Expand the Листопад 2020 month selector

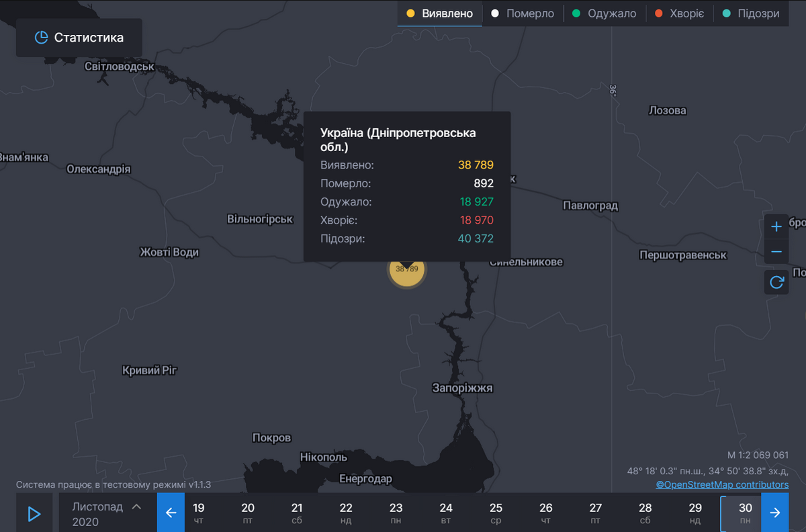coord(107,513)
